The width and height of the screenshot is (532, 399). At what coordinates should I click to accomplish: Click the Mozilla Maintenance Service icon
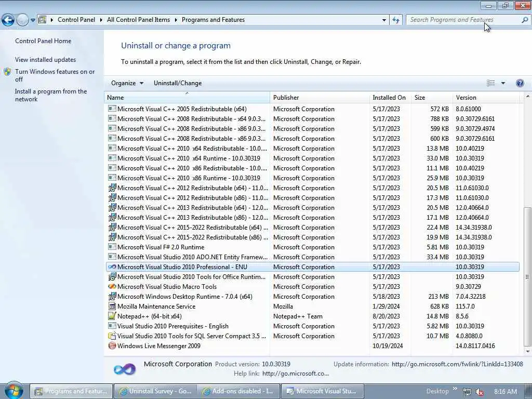pyautogui.click(x=112, y=306)
